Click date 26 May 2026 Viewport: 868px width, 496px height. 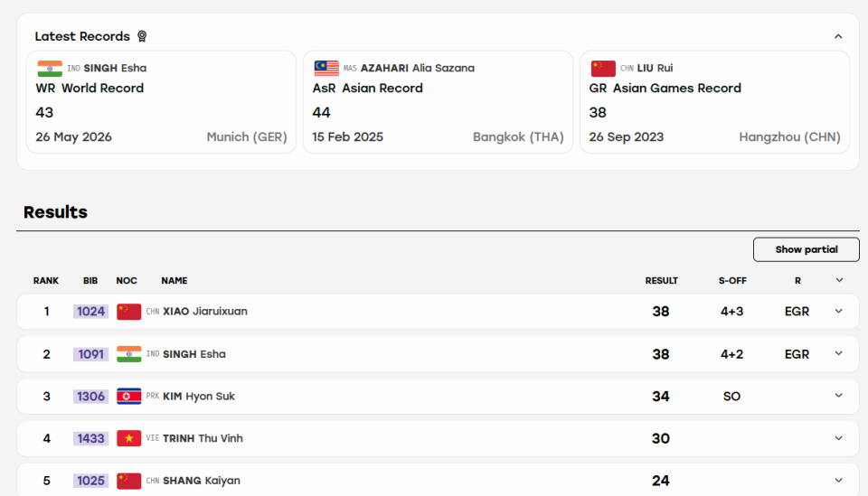pyautogui.click(x=73, y=137)
